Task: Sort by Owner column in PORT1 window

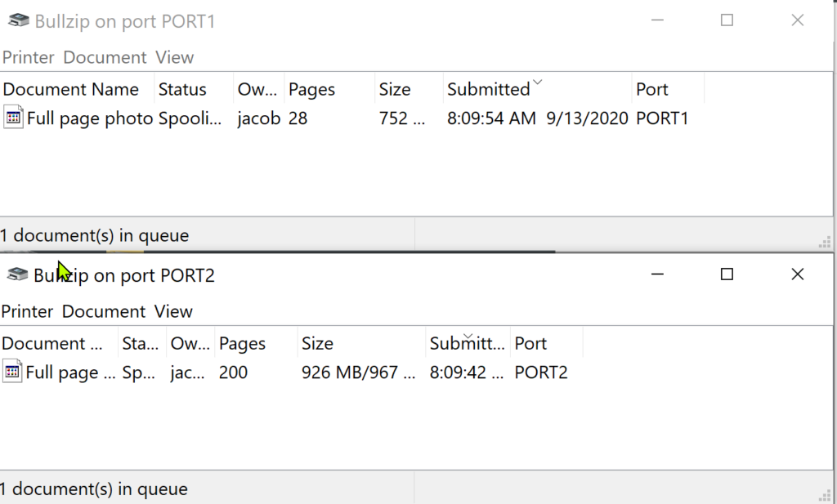Action: point(259,89)
